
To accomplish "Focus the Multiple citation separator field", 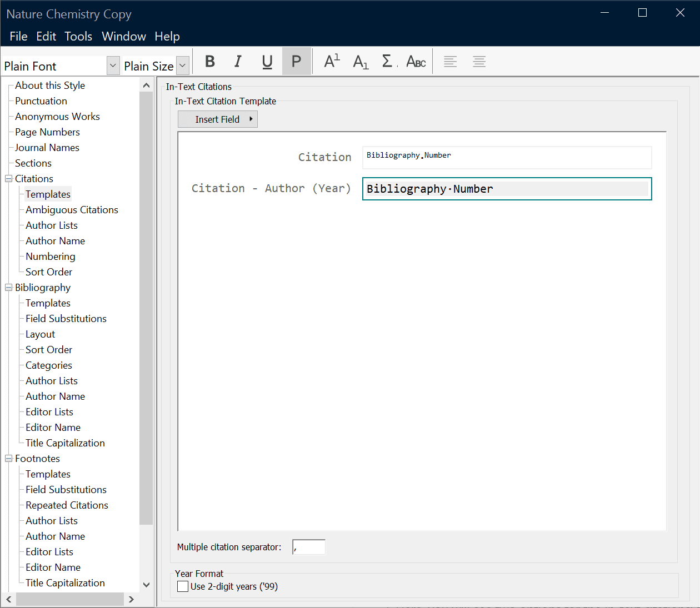I will pyautogui.click(x=309, y=547).
